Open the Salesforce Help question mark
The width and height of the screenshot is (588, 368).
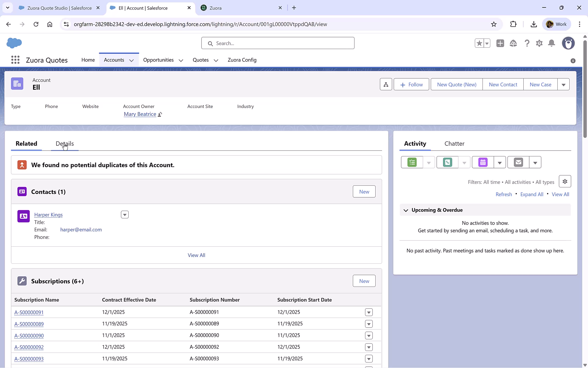[527, 43]
